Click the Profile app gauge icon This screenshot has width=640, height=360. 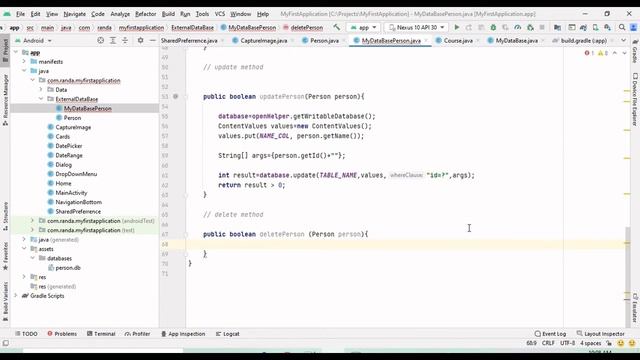click(518, 27)
